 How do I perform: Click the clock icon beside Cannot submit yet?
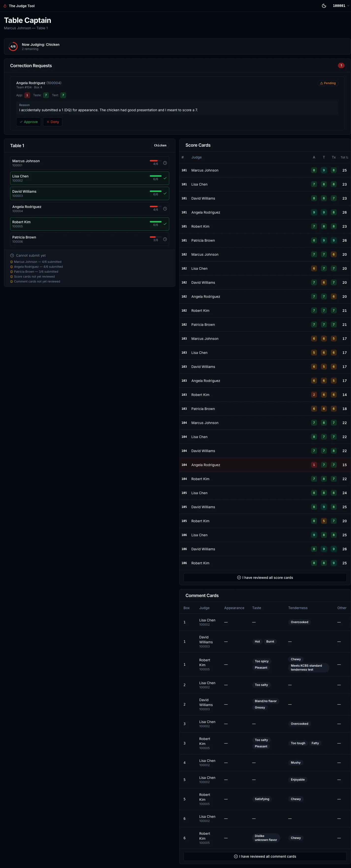[12, 255]
